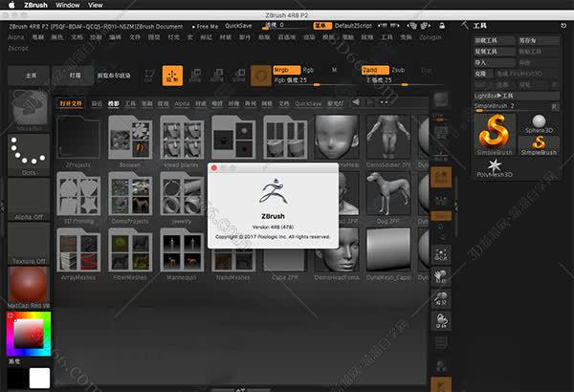Open the Zscript menu
The height and width of the screenshot is (392, 574).
[x=18, y=48]
